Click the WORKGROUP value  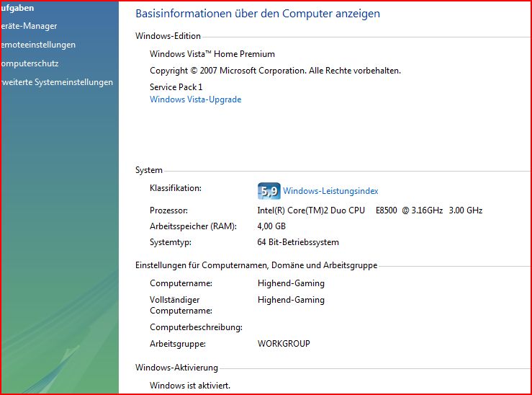(x=284, y=344)
